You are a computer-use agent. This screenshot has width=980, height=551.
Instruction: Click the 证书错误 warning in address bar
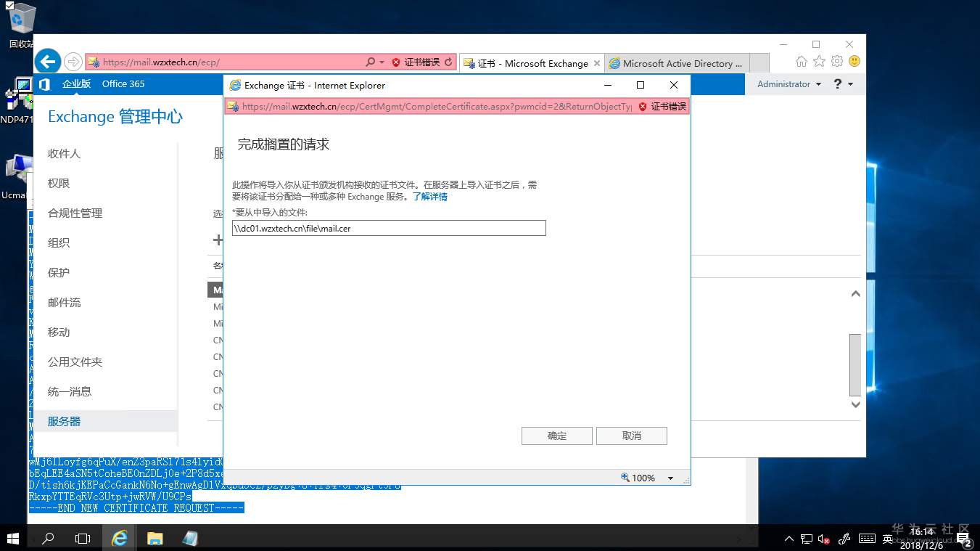point(421,62)
